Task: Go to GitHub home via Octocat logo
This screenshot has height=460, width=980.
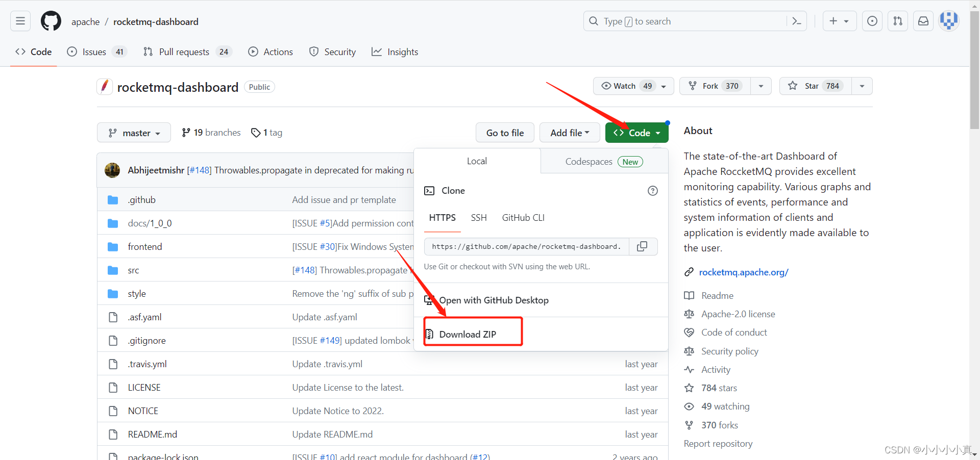Action: tap(51, 21)
